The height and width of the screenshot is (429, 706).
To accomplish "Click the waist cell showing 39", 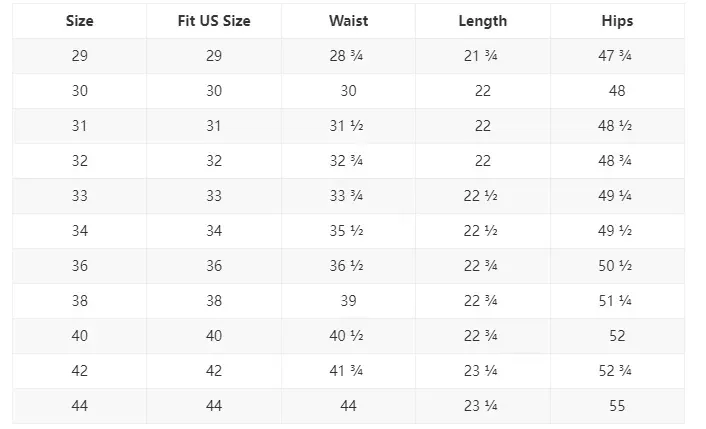I will 348,301.
